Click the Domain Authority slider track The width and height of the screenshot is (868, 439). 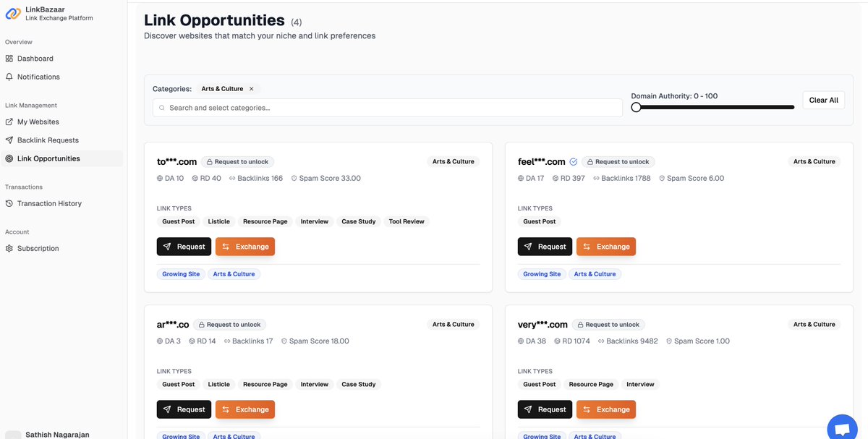(713, 107)
